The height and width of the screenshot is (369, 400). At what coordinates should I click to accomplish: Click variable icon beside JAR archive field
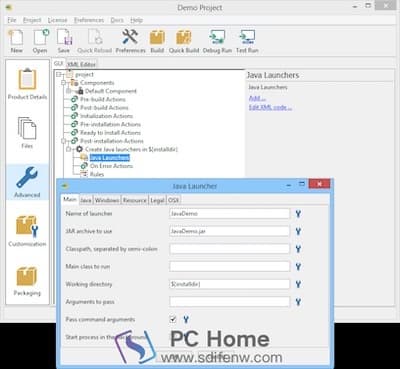coord(298,231)
